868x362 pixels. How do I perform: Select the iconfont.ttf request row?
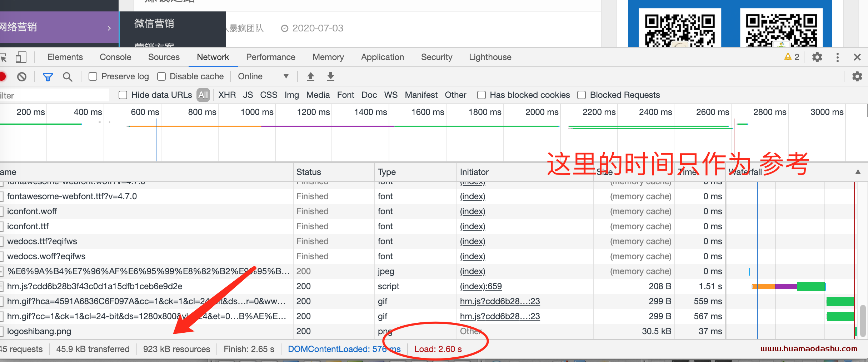(x=363, y=226)
